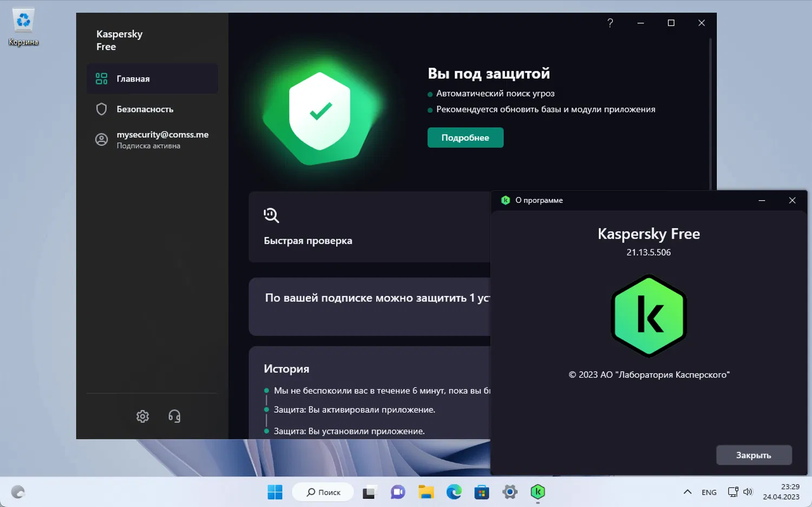Open Windows Settings from the taskbar
812x507 pixels.
pyautogui.click(x=510, y=492)
